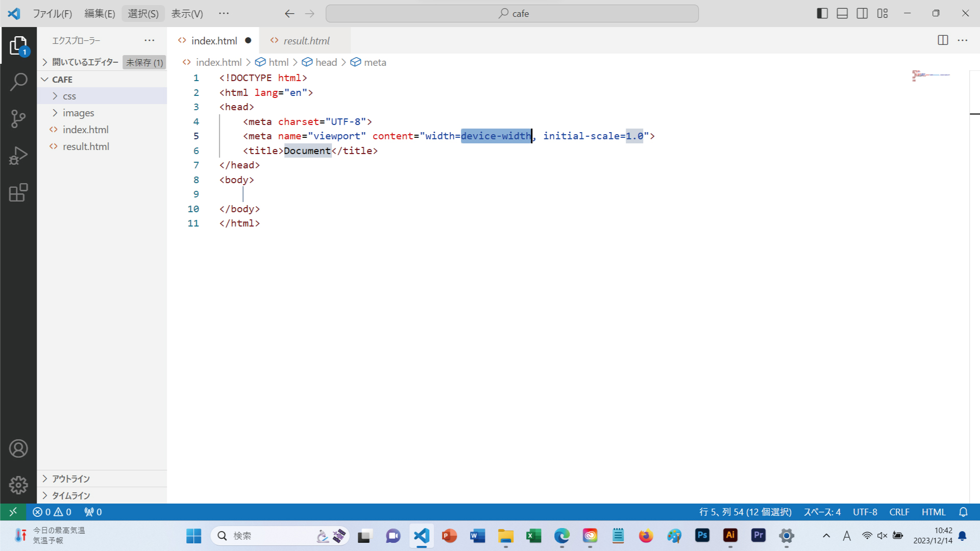Click the cafe search box
980x551 pixels.
point(512,13)
